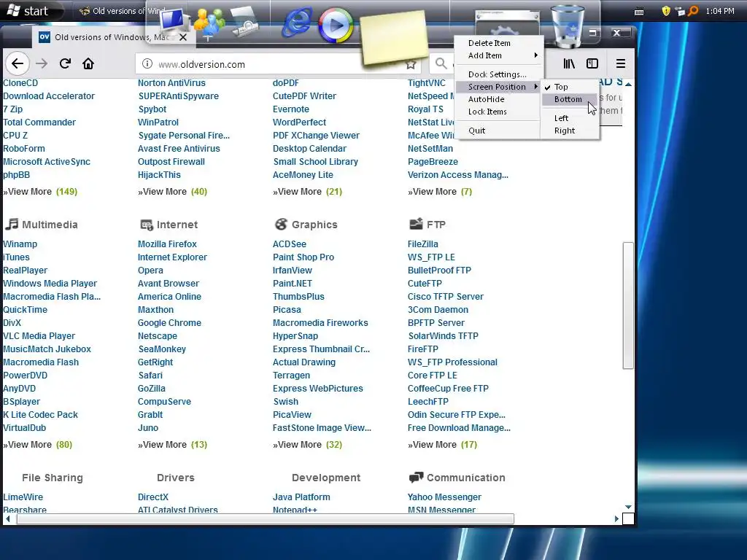Close the Old versions of Windows tab
This screenshot has width=747, height=560.
coord(183,37)
